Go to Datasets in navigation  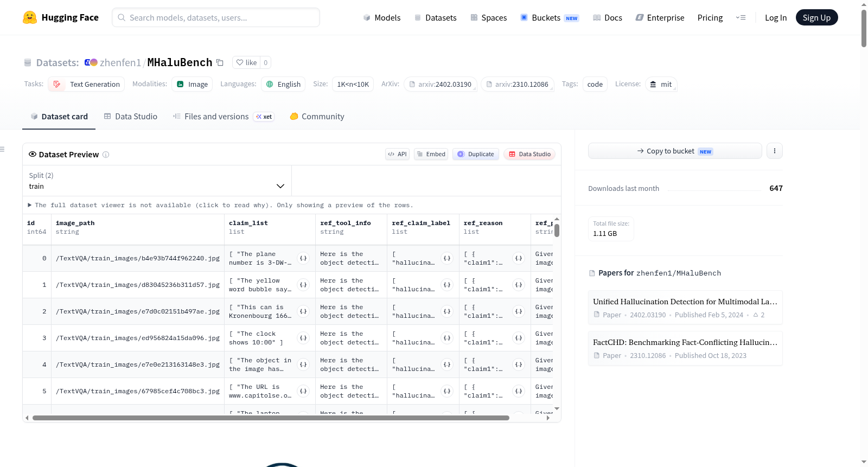(436, 17)
